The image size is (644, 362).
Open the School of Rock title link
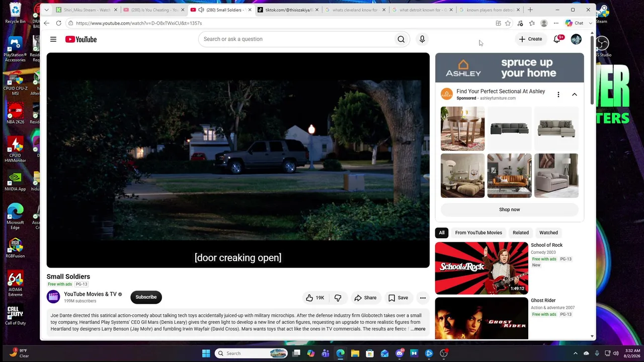(547, 245)
